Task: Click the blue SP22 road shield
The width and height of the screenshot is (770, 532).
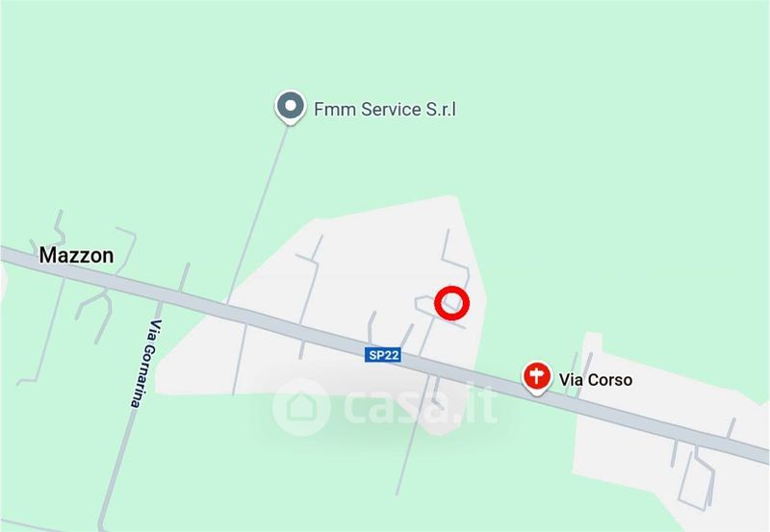Action: [382, 354]
